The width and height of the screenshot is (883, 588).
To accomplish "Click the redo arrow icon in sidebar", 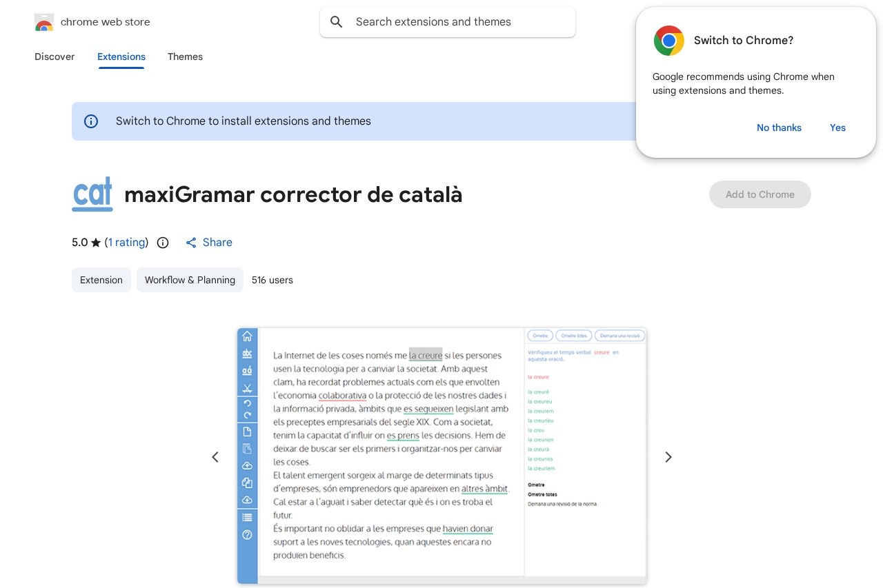I will tap(247, 415).
